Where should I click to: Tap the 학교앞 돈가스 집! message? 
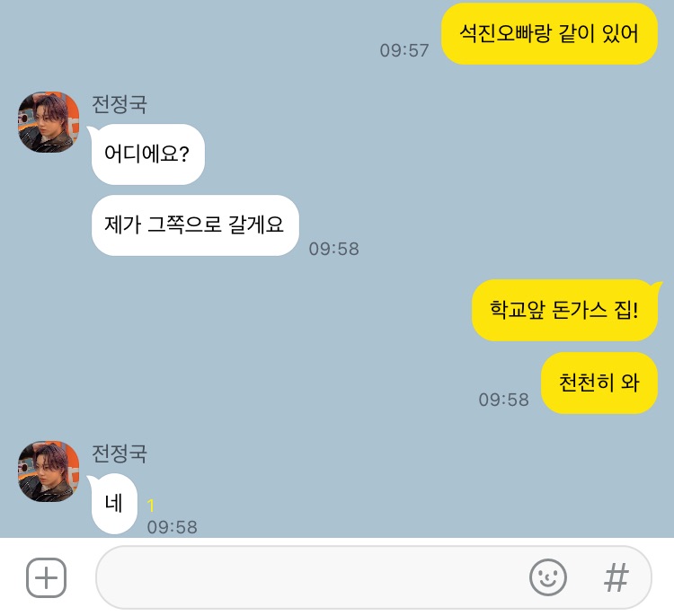click(x=565, y=310)
